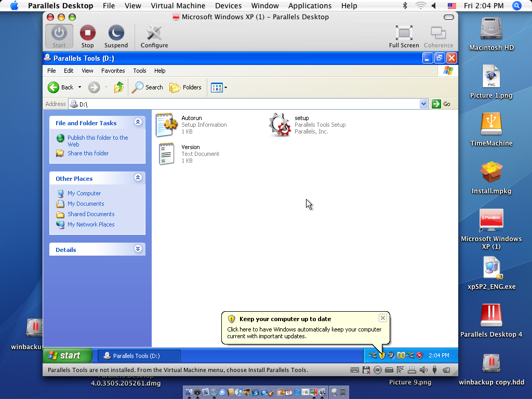Click the USB plug icon in the Parallels status bar
Viewport: 532px width, 399px height.
pyautogui.click(x=435, y=370)
